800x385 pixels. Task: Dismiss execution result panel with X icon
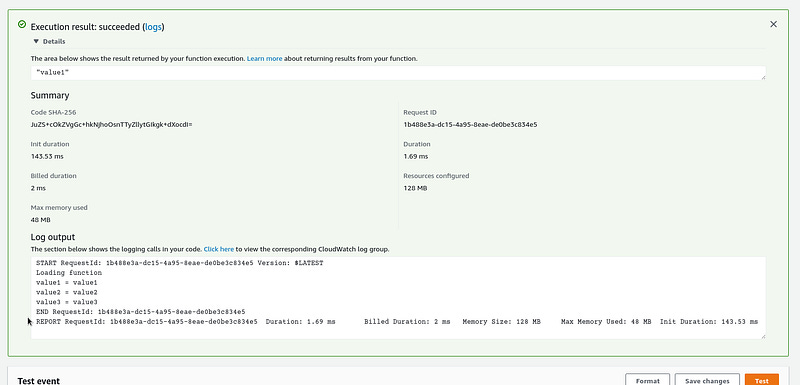(x=773, y=24)
